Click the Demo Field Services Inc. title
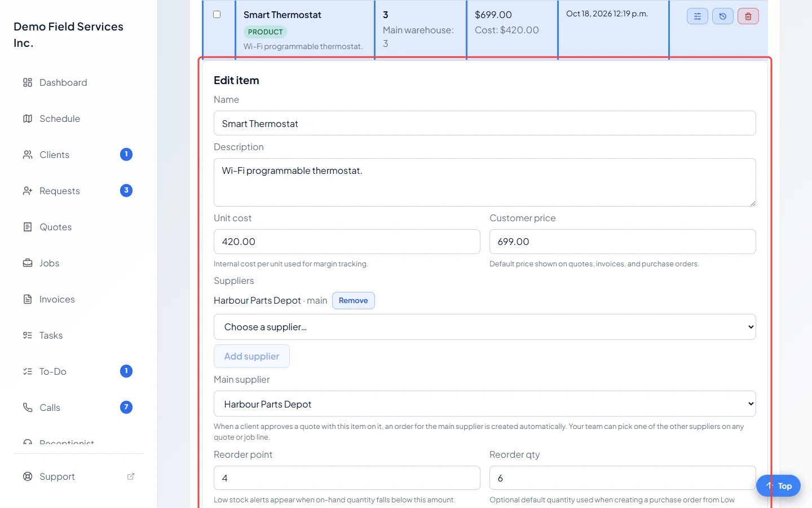The width and height of the screenshot is (812, 508). point(68,34)
